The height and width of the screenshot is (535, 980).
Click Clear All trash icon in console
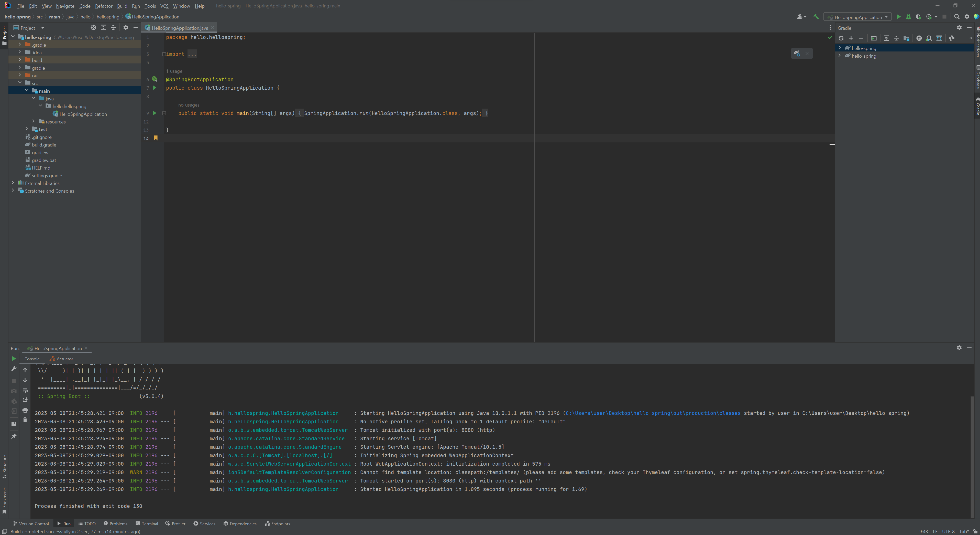point(25,420)
